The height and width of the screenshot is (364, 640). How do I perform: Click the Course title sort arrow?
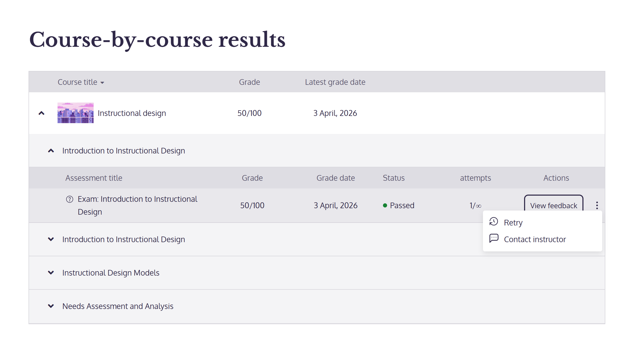[x=102, y=83]
